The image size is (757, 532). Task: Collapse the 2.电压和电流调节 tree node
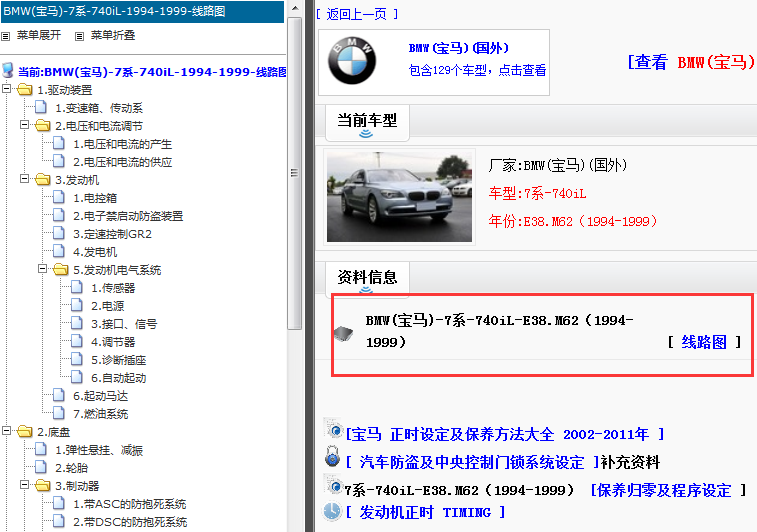coord(25,125)
